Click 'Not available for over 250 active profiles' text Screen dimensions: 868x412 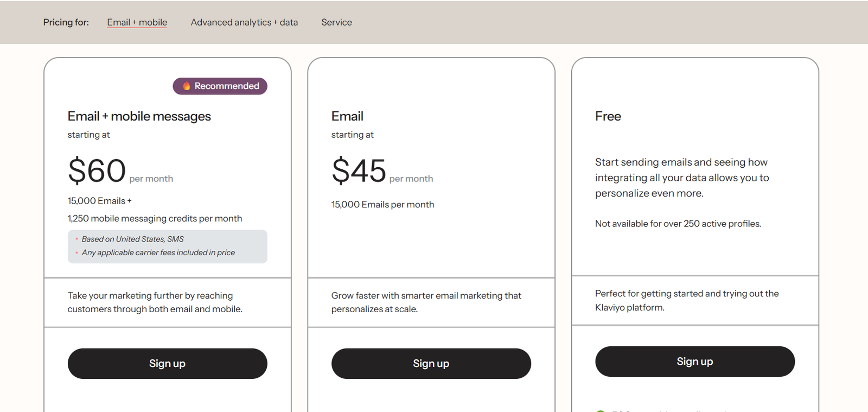click(678, 223)
